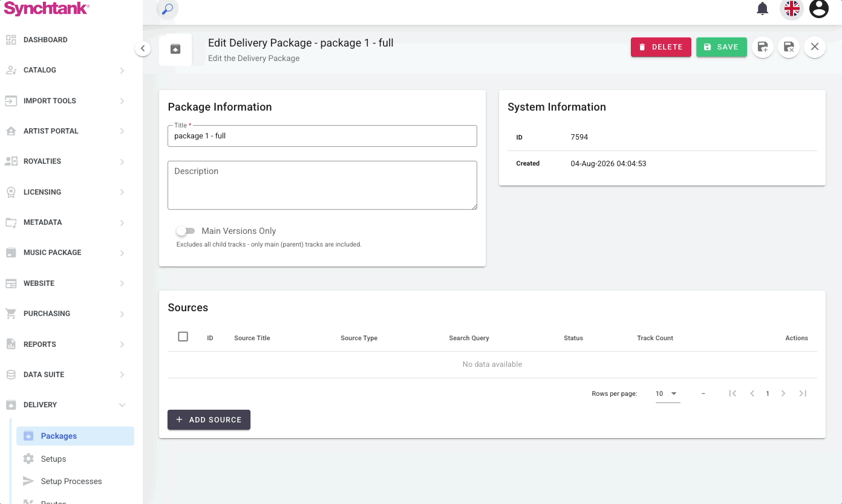Collapse the sidebar with the arrow button

(x=143, y=48)
